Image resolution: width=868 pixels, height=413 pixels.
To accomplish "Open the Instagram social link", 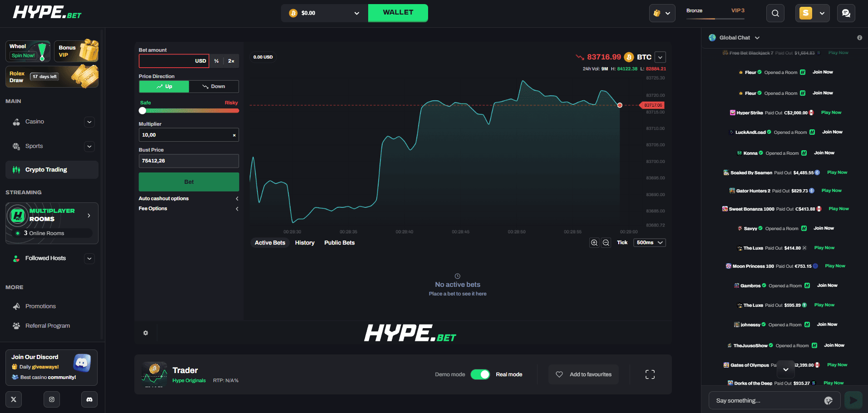I will point(52,399).
